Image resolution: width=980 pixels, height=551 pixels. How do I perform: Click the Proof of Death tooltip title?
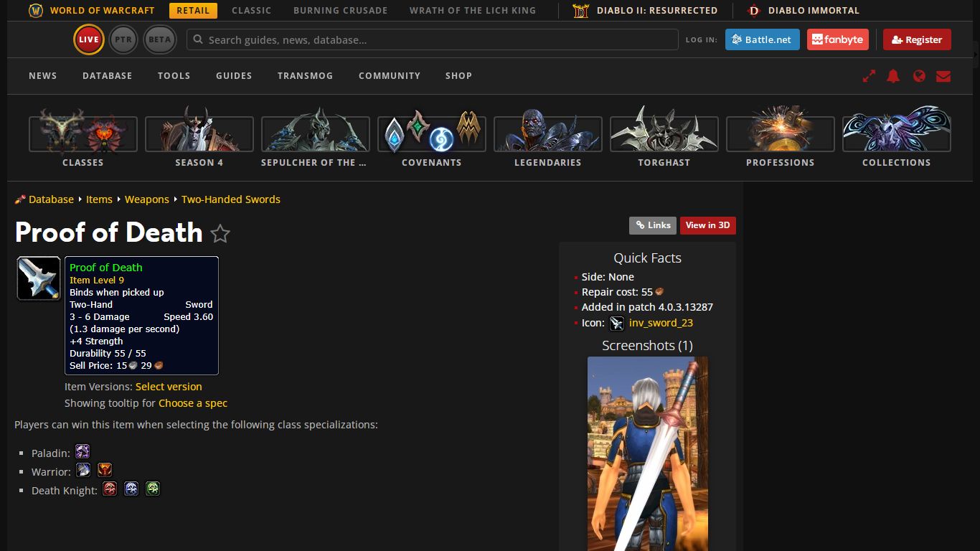point(106,268)
